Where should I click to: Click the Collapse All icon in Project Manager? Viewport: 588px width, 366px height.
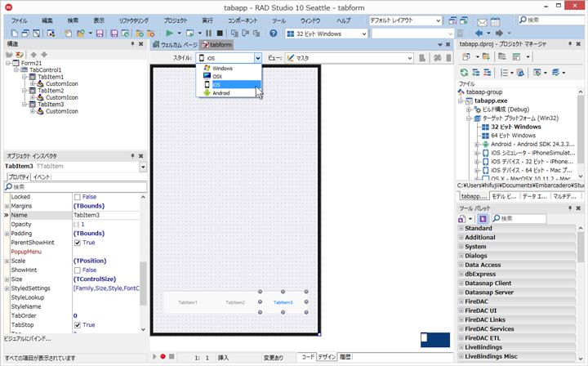click(487, 73)
